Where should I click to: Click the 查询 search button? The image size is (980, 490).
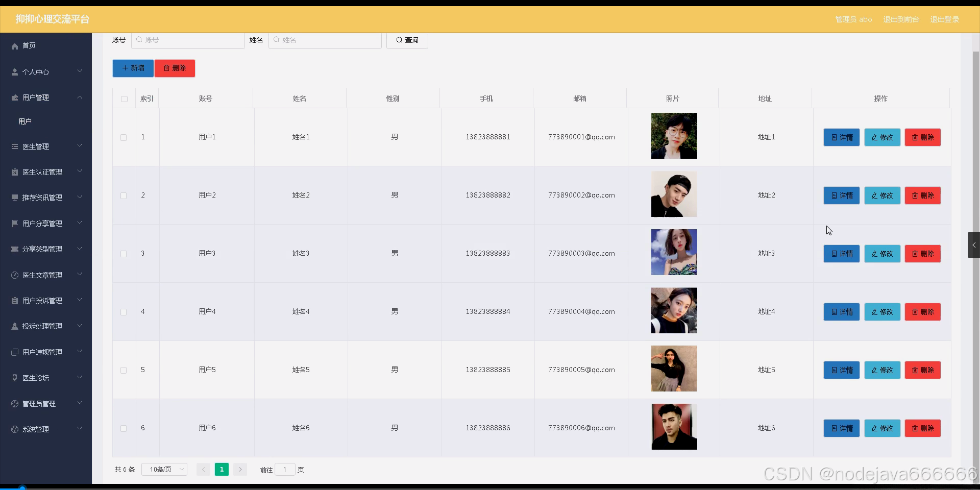click(407, 40)
